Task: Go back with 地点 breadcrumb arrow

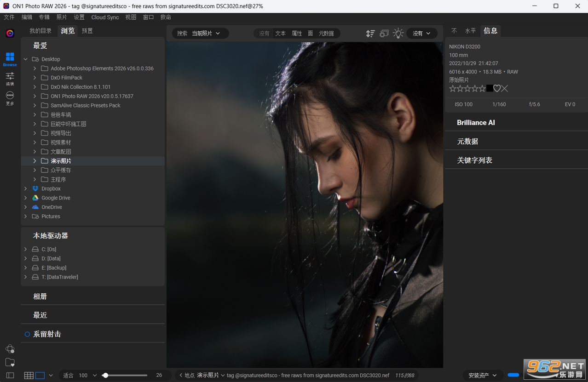Action: tap(181, 376)
